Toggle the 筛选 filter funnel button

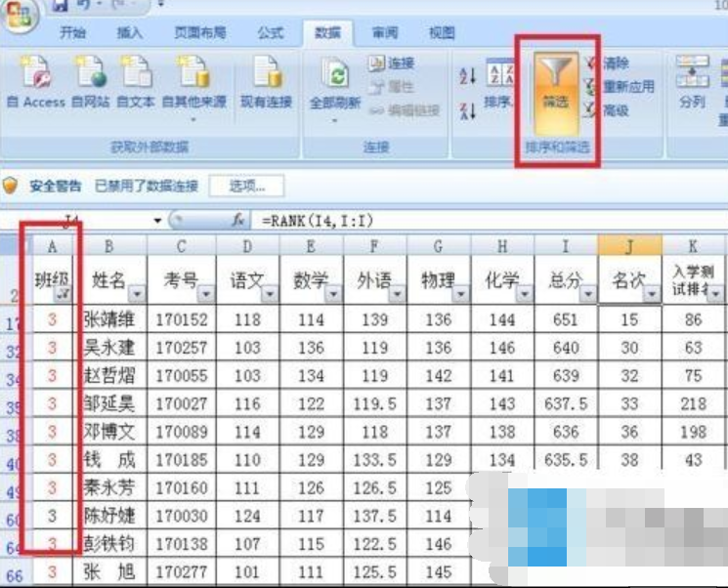(555, 83)
